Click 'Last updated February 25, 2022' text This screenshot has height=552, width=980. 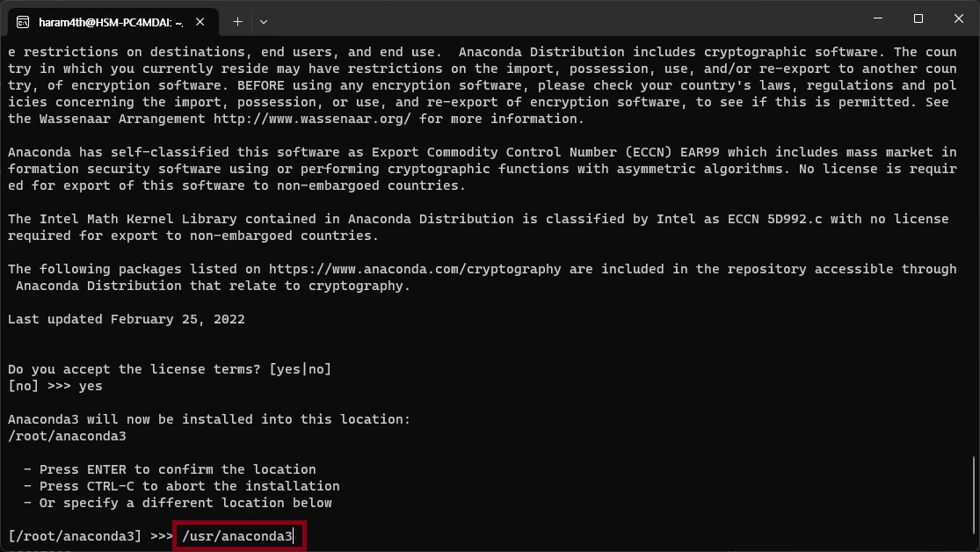(127, 319)
